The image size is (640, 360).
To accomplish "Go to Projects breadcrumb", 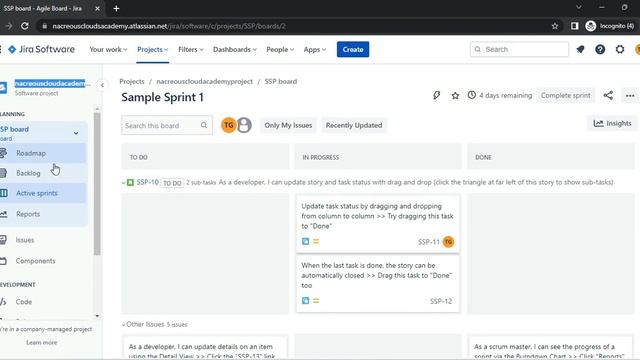I will 132,81.
